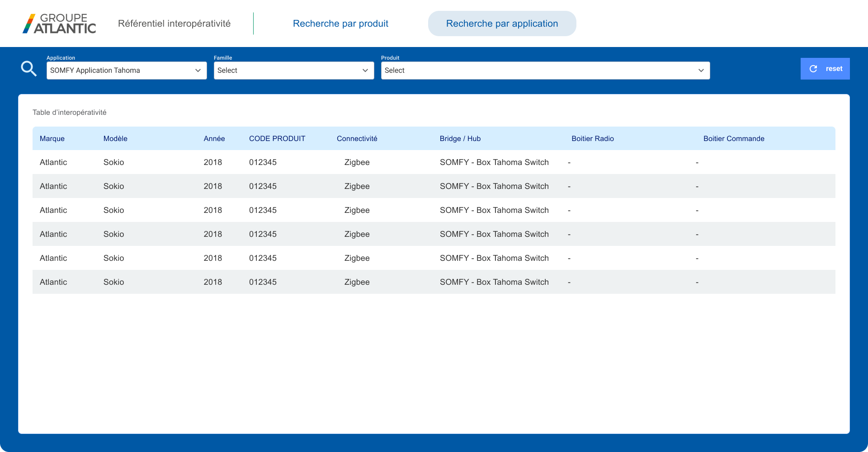Sort the table by Marque column
Screen dimensions: 868x452
point(52,139)
